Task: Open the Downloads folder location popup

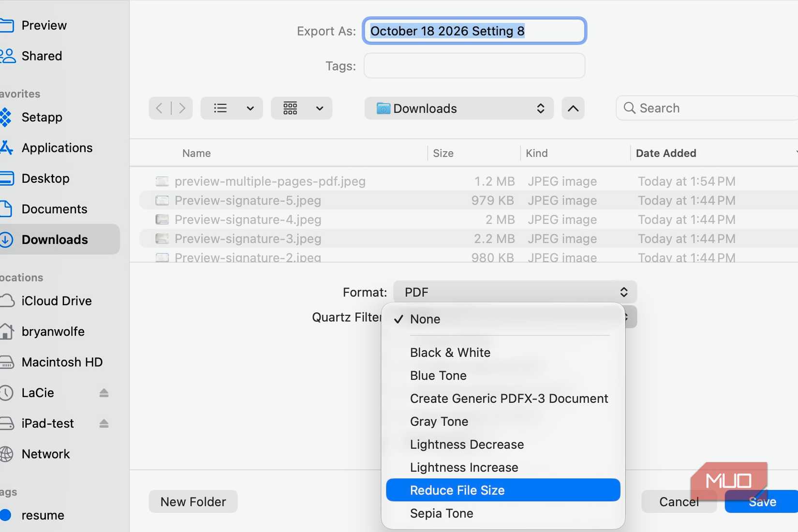Action: click(x=459, y=108)
